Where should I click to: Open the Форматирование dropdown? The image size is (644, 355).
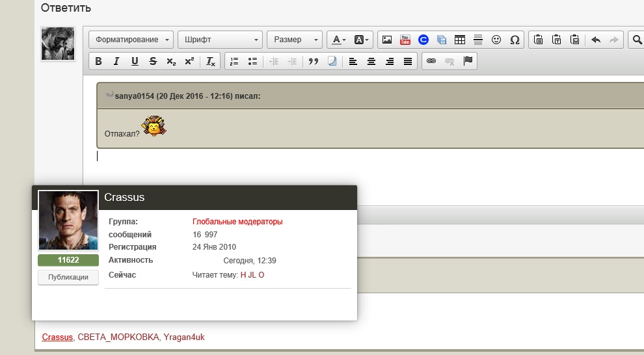tap(131, 40)
